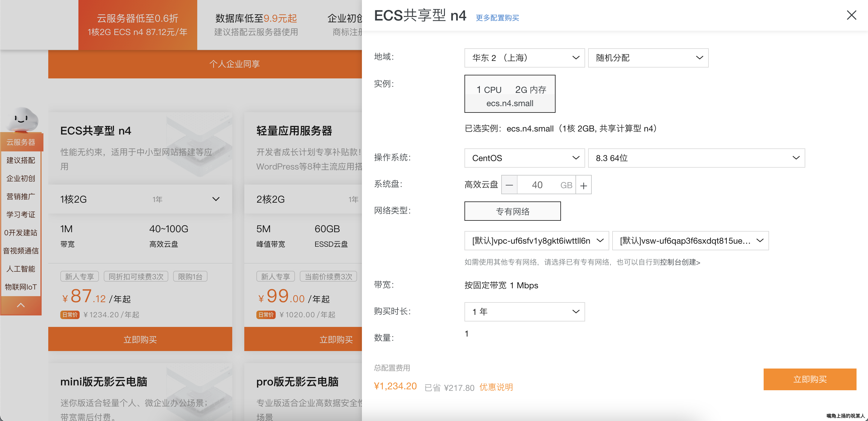Click the 个人企业同享 banner
Screen dimensions: 868x421
[x=205, y=64]
